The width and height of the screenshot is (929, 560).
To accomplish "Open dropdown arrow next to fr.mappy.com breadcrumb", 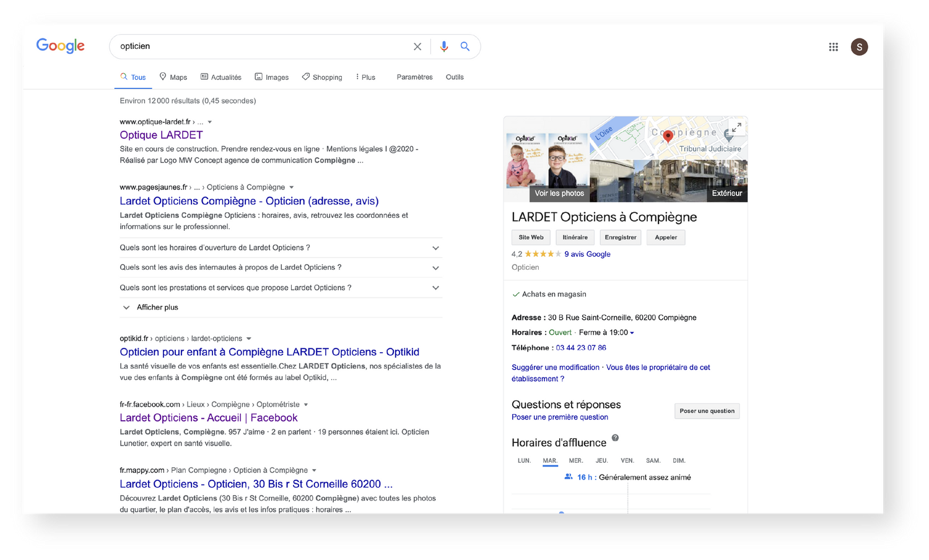I will [x=314, y=470].
